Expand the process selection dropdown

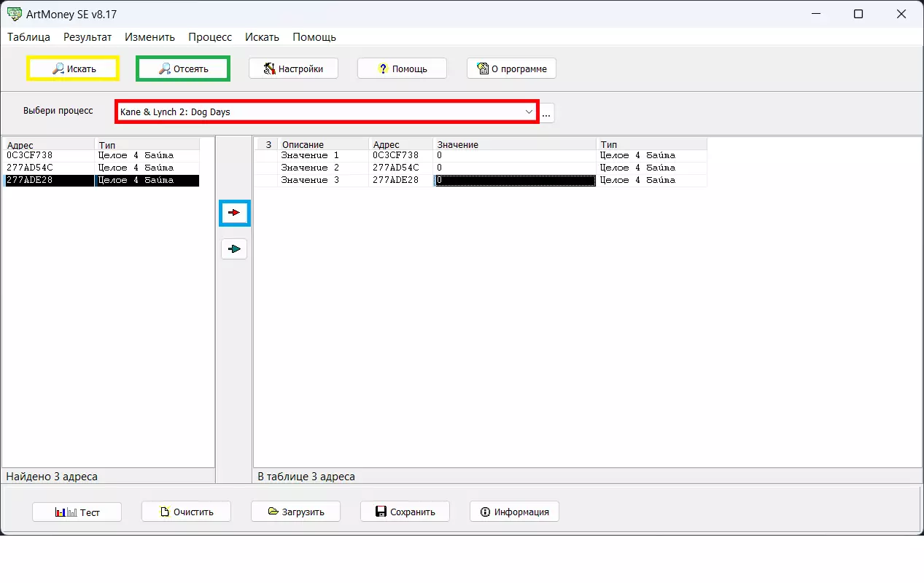(529, 112)
